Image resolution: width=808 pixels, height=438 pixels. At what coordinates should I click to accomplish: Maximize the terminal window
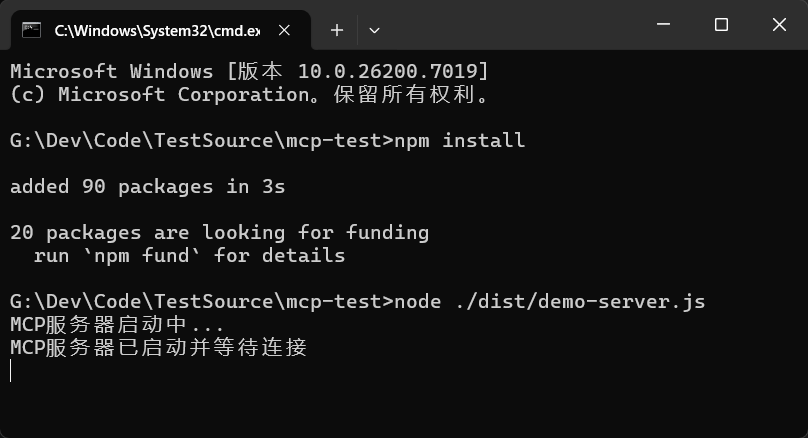[x=721, y=25]
